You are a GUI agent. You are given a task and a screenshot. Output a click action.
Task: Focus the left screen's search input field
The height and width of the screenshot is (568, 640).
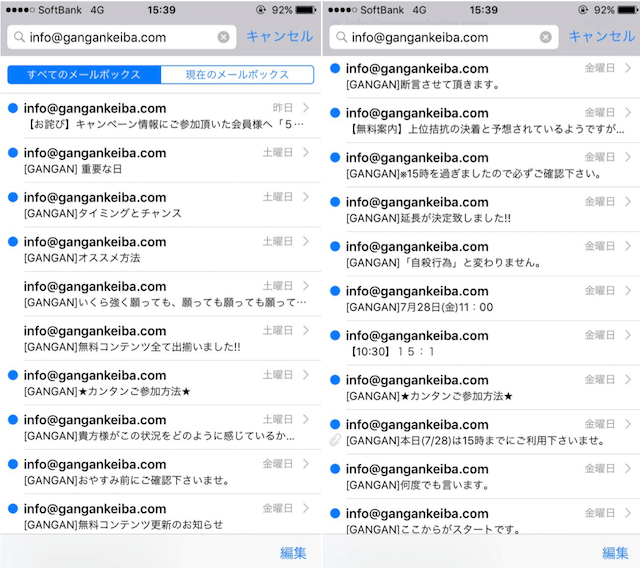click(x=122, y=37)
